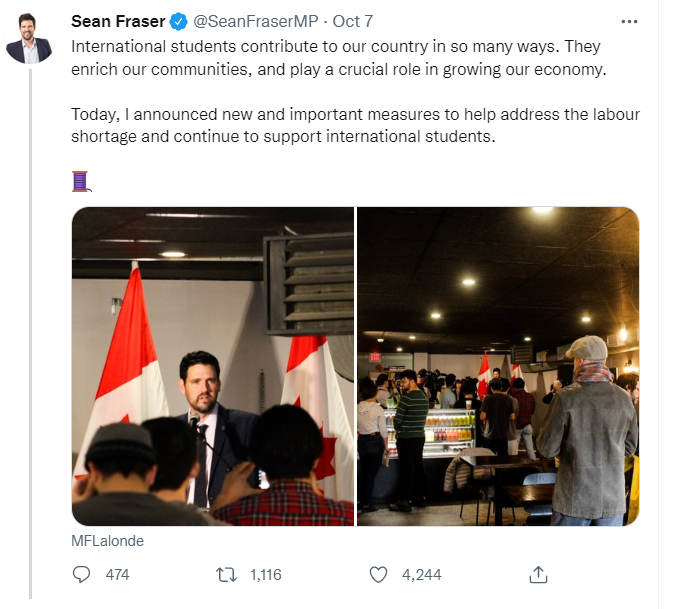The width and height of the screenshot is (678, 609).
Task: Click the share upload icon
Action: [x=538, y=575]
